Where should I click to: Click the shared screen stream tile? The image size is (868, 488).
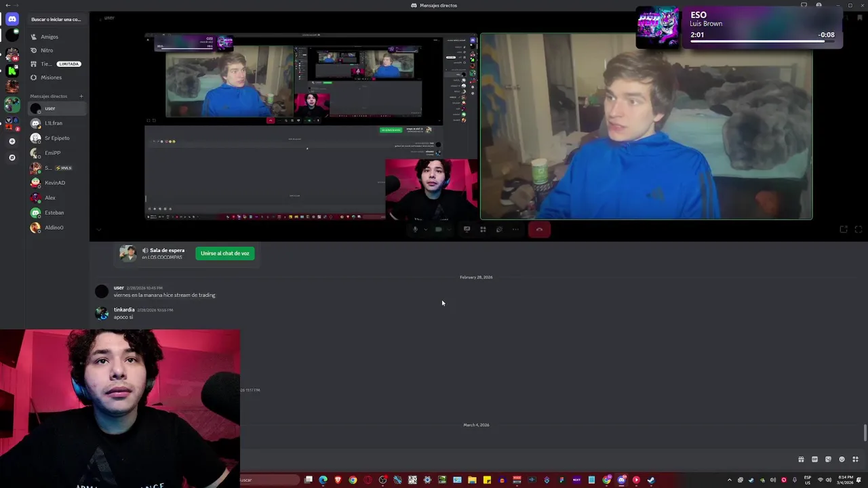311,127
